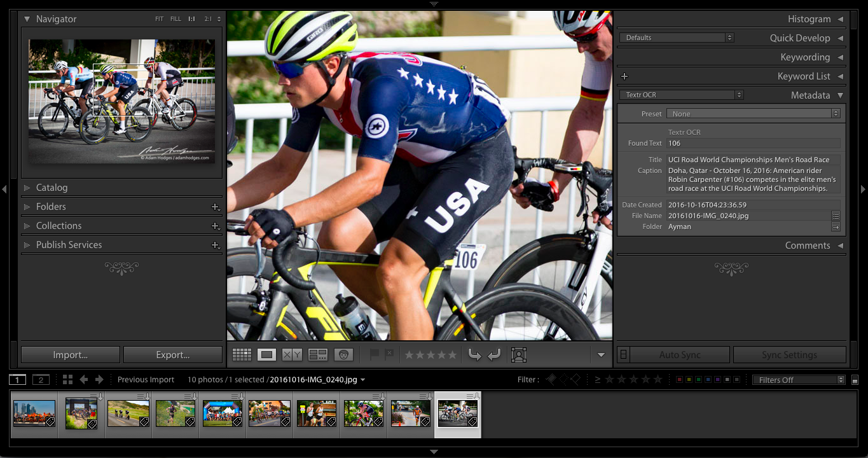
Task: Set one-star rating in toolbar
Action: tap(410, 355)
